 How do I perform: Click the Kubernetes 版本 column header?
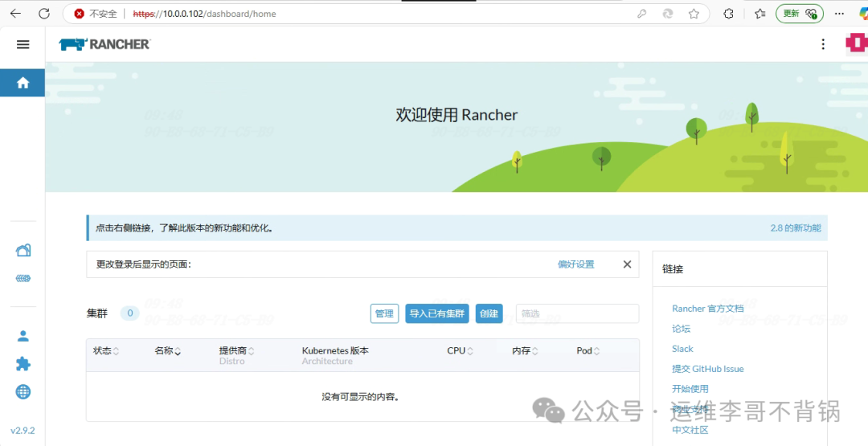(x=335, y=351)
